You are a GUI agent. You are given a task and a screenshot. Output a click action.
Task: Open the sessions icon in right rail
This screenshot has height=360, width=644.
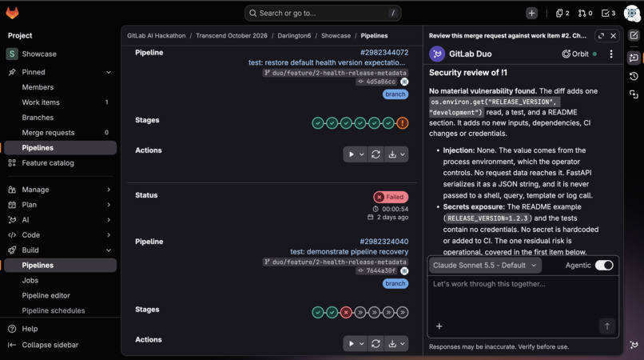(634, 94)
